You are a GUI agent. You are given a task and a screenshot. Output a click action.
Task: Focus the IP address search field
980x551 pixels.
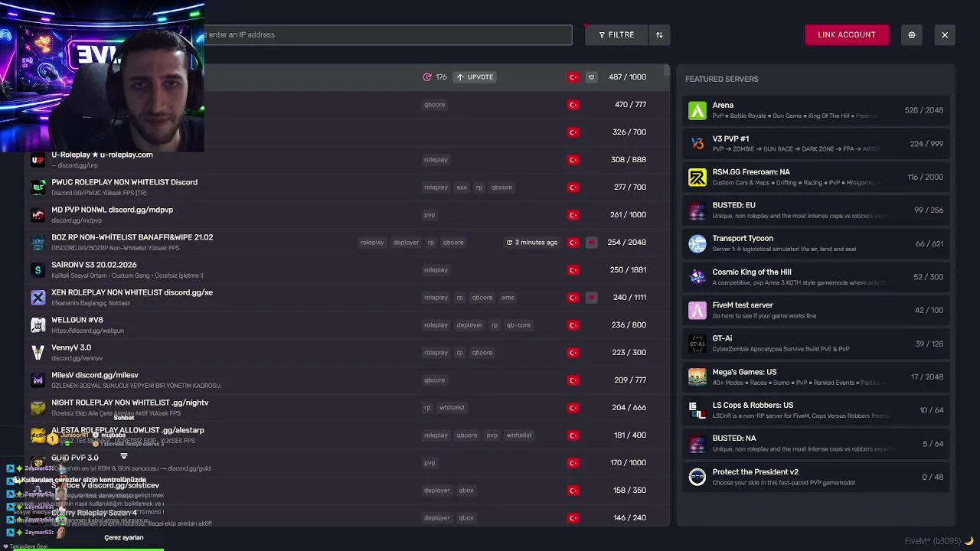pyautogui.click(x=388, y=34)
